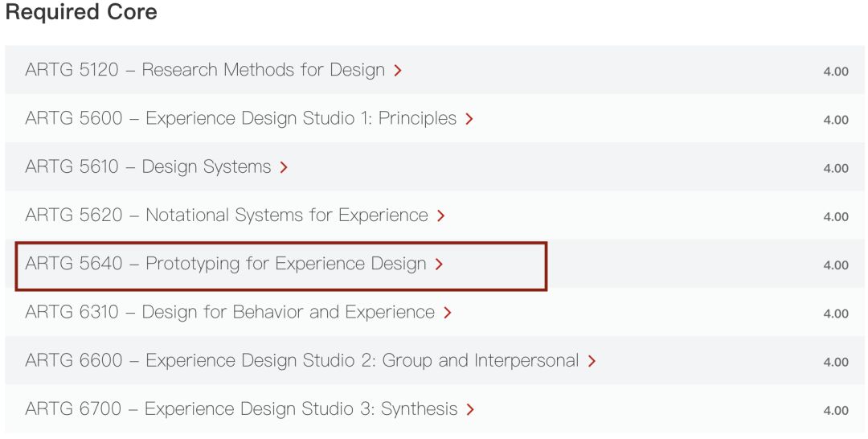Open the ARTG 6310 Design for Behavior title

pyautogui.click(x=229, y=311)
